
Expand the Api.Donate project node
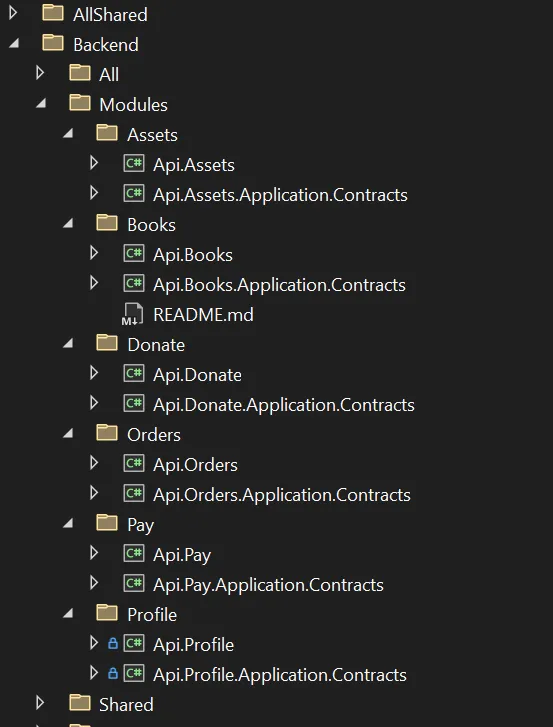(x=94, y=373)
